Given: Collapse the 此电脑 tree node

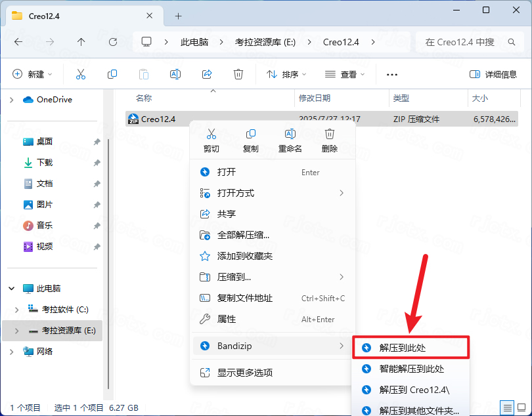Looking at the screenshot, I should coord(12,289).
